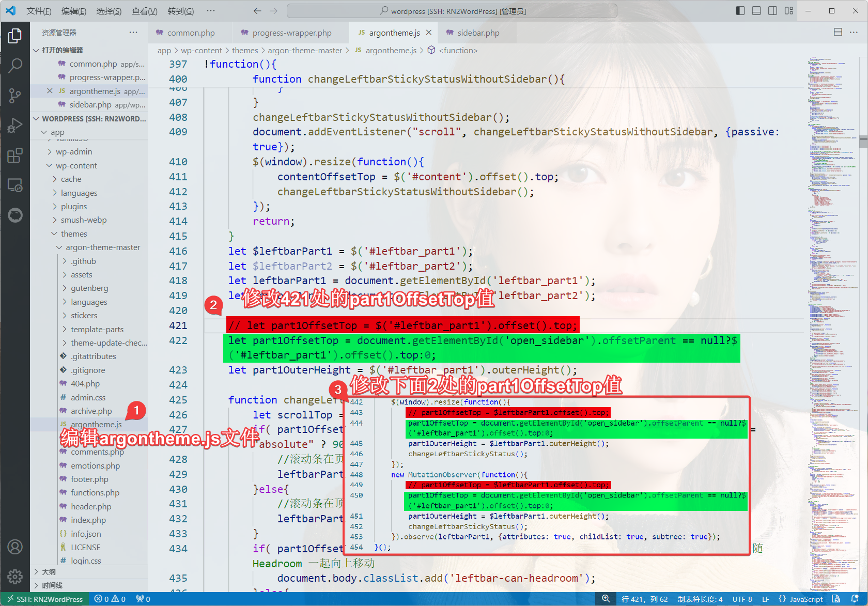The width and height of the screenshot is (868, 606).
Task: Expand the wp-admin folder
Action: click(x=74, y=151)
